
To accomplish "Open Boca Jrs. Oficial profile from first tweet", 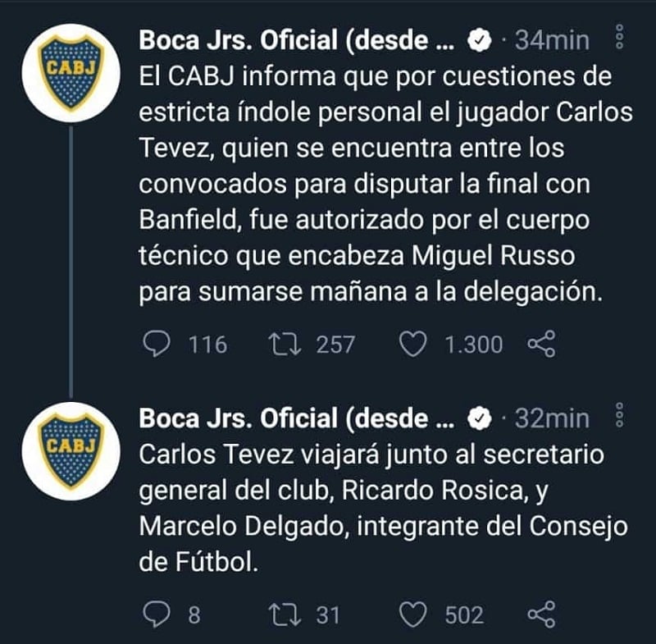I will click(295, 40).
